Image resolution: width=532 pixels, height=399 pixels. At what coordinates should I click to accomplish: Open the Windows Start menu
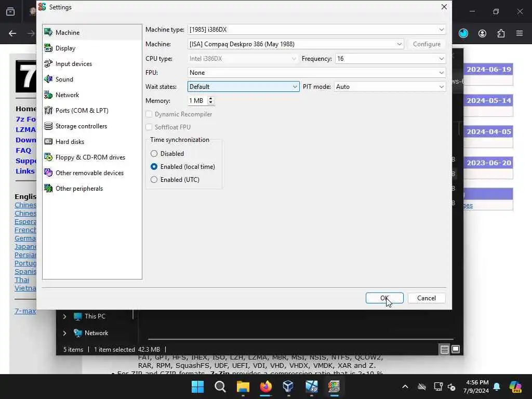click(x=197, y=387)
